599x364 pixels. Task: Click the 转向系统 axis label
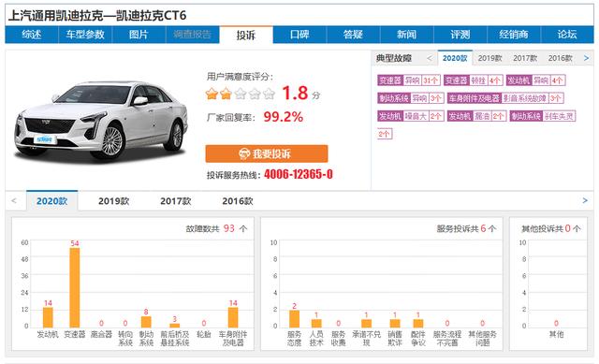(x=125, y=339)
